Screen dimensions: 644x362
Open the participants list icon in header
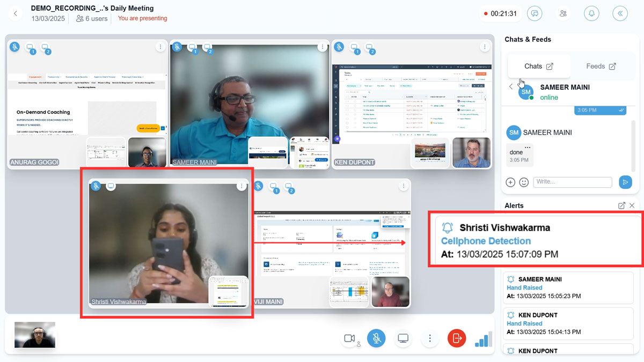tap(563, 14)
